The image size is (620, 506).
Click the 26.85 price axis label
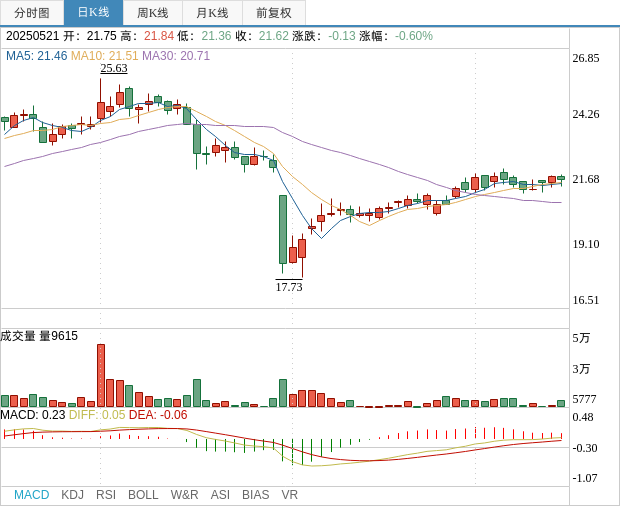coord(586,58)
